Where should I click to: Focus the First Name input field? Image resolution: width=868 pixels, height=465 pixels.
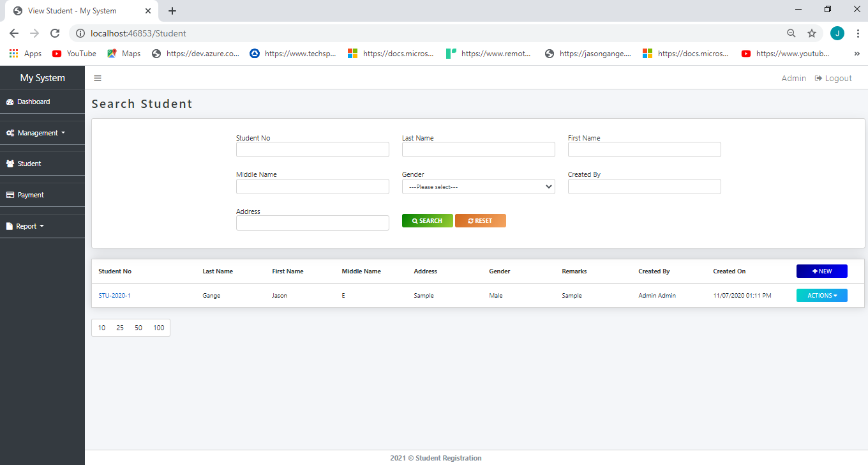[x=645, y=149]
